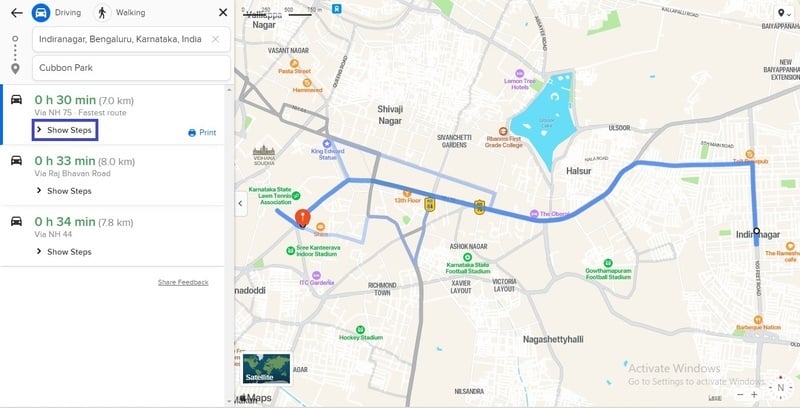This screenshot has height=408, width=800.
Task: Select Karnataka State Lawn Tennis Association marker
Action: coord(296,195)
